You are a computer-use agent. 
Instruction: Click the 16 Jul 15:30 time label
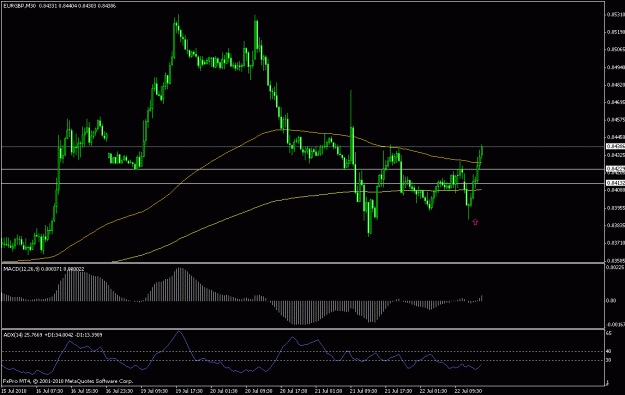click(x=85, y=391)
